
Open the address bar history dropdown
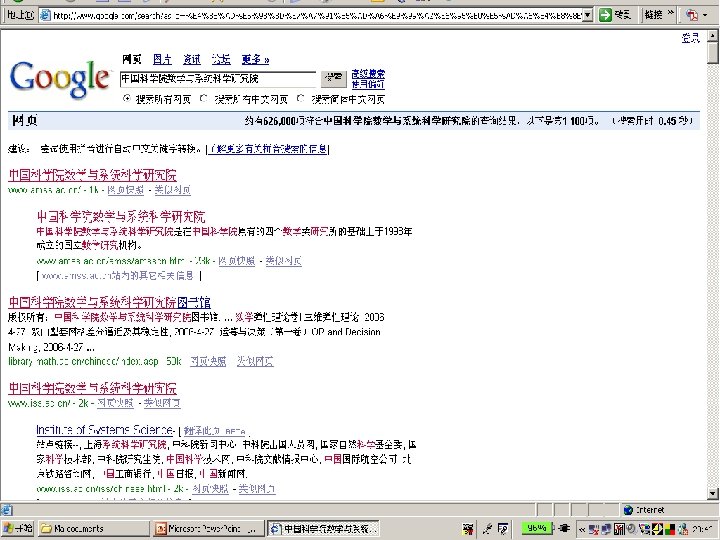587,15
